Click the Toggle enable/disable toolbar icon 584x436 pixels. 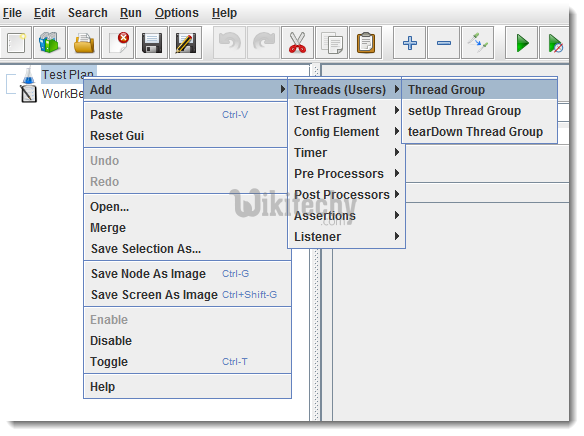(477, 43)
